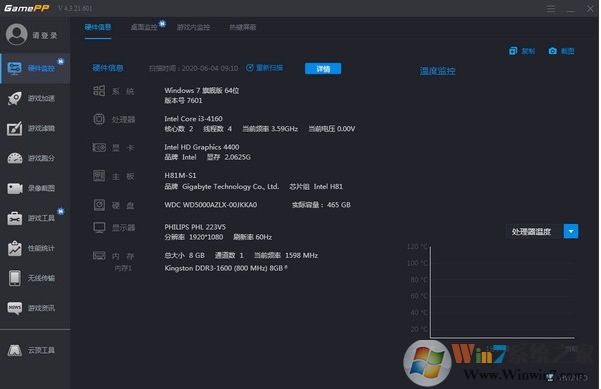Select the Windows 7 64-bit system text
Screen dimensions: 601x389
(x=202, y=90)
